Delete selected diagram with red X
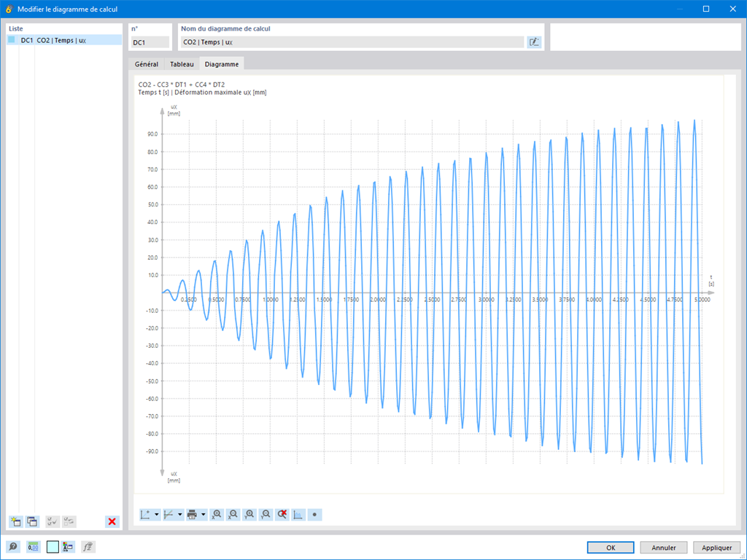 click(x=112, y=521)
